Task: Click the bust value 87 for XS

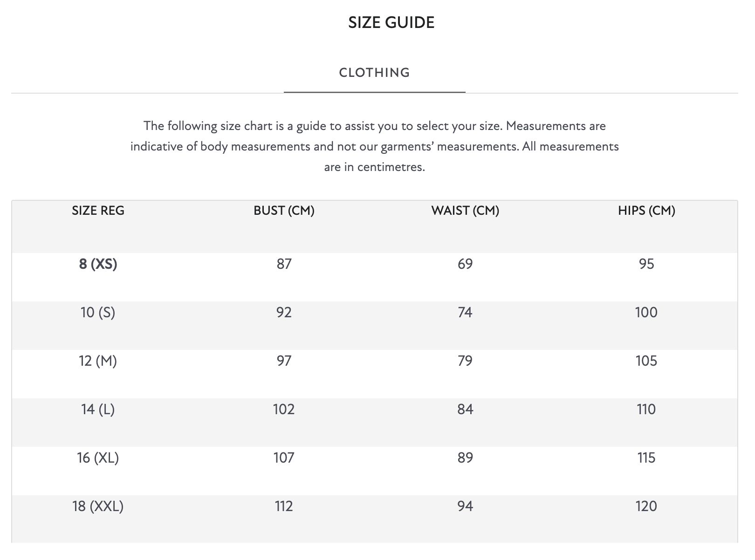Action: point(284,264)
